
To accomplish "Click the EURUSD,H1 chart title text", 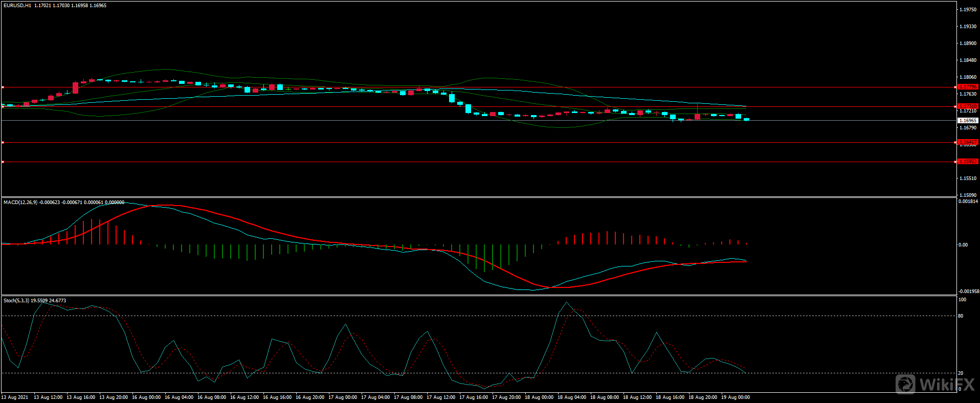I will (x=17, y=6).
